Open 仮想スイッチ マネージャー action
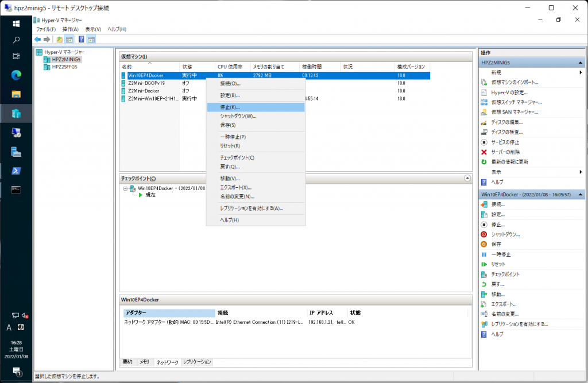588x383 pixels. pyautogui.click(x=516, y=102)
